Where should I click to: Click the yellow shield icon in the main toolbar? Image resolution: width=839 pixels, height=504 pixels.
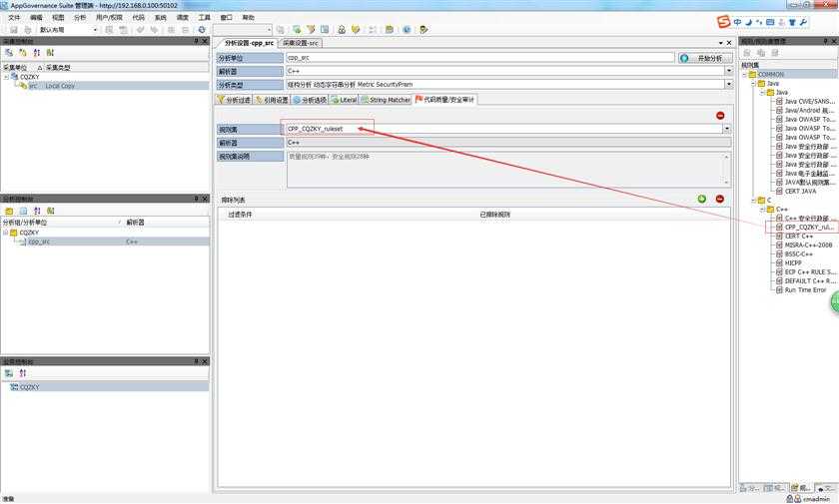(x=356, y=30)
